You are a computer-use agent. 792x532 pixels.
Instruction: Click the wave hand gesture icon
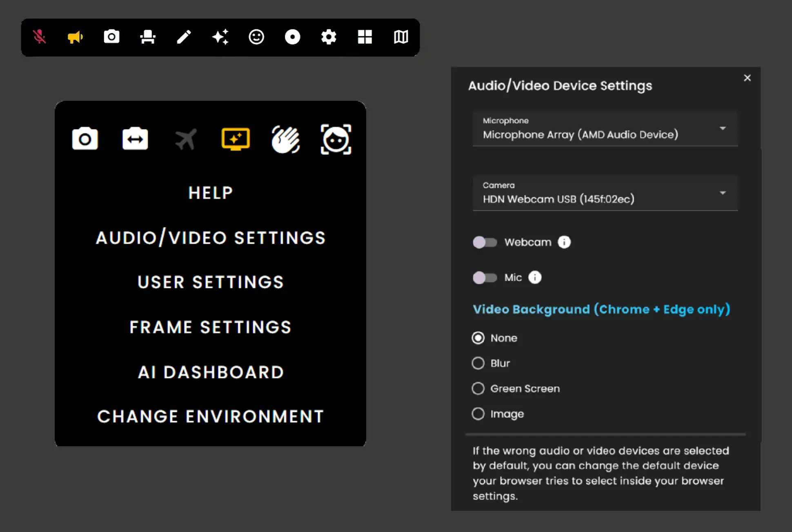tap(286, 140)
